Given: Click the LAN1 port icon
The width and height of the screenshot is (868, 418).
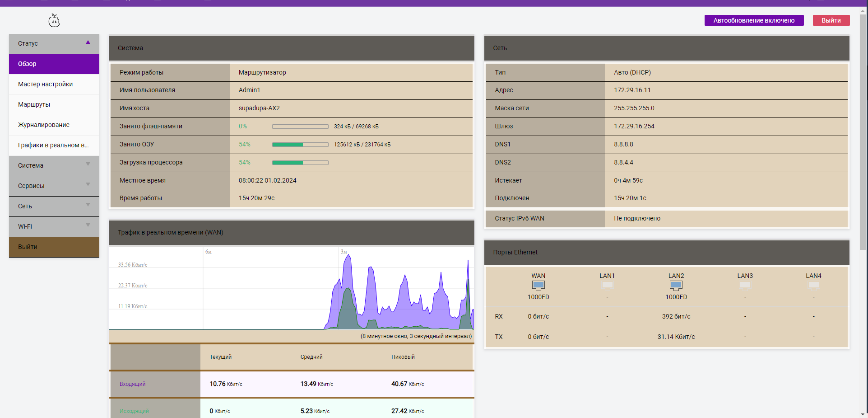Looking at the screenshot, I should 607,285.
